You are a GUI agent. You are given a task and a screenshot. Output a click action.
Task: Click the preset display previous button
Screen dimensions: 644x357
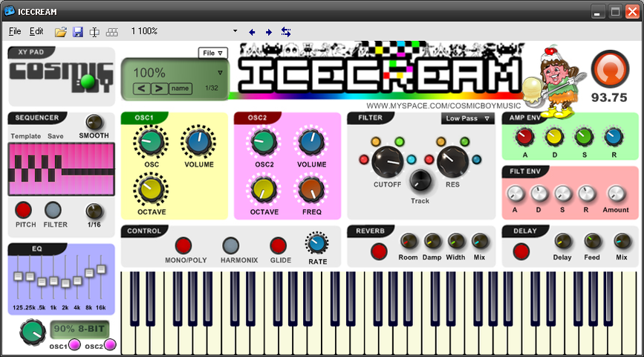141,89
